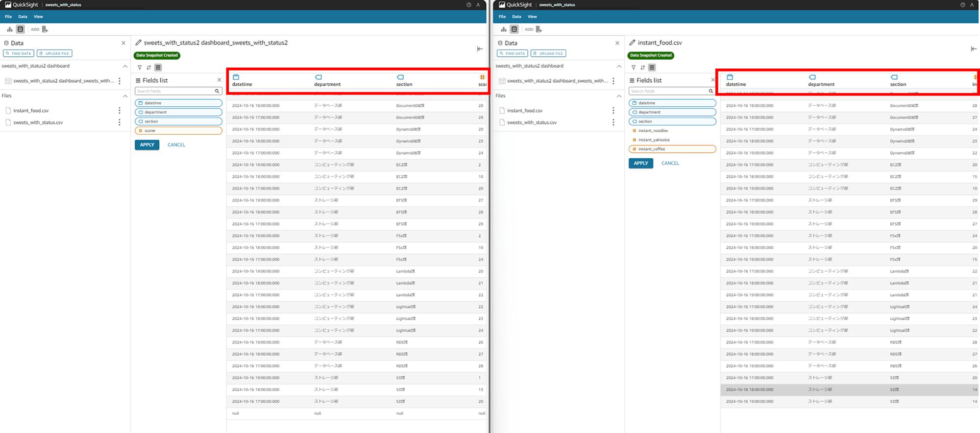Close the Fields list panel in left window

pyautogui.click(x=219, y=80)
